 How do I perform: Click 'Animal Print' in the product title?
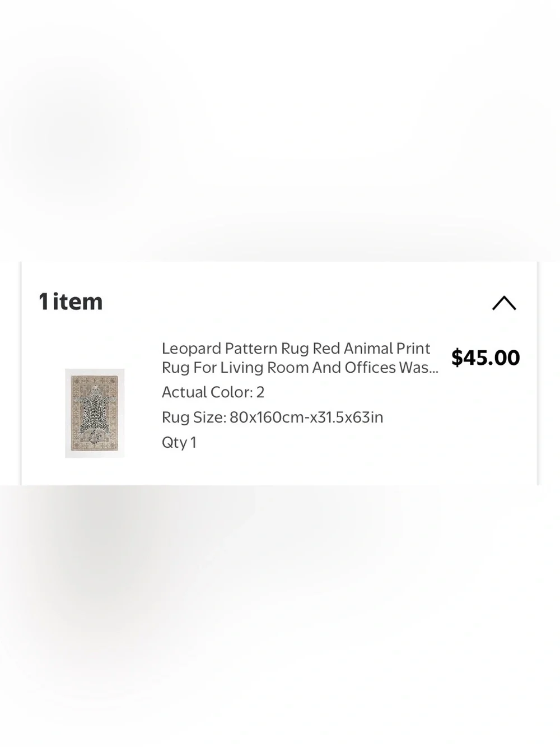[387, 349]
